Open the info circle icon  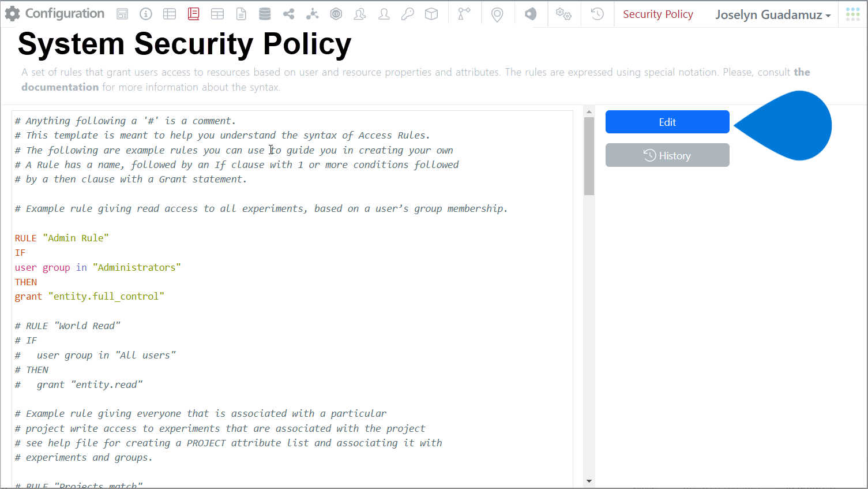[x=146, y=14]
